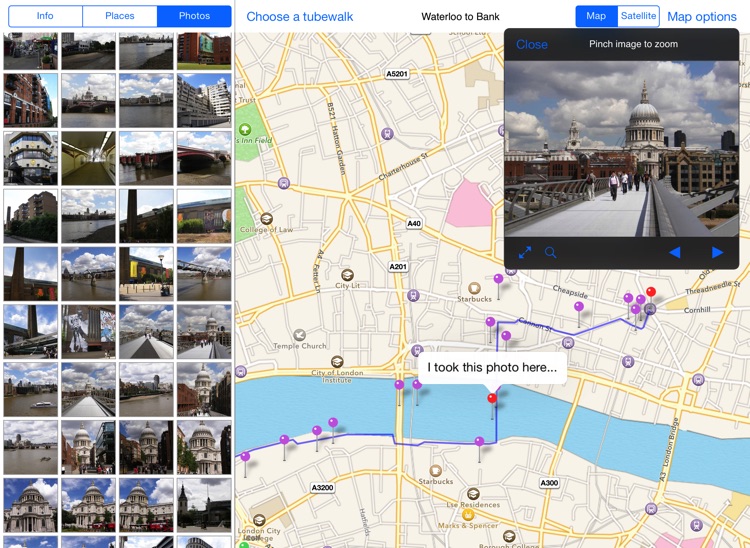Go to previous photo with left arrow
Screen dimensions: 750x548
point(674,252)
